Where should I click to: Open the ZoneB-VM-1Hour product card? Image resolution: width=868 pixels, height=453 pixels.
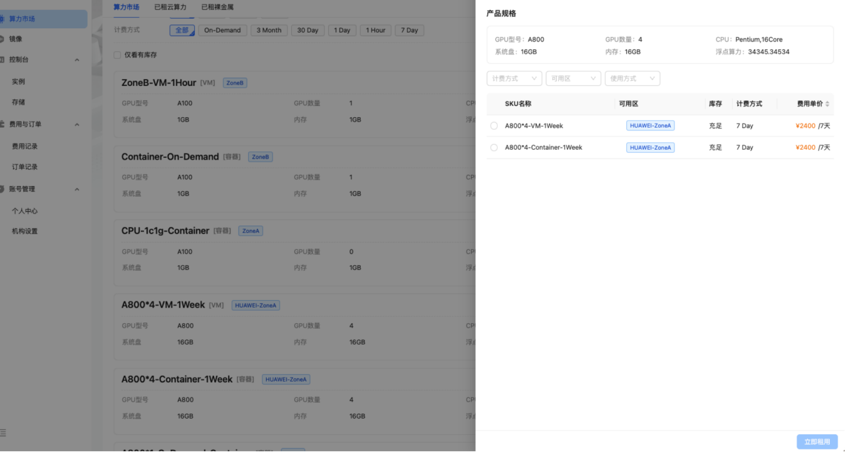coord(159,83)
